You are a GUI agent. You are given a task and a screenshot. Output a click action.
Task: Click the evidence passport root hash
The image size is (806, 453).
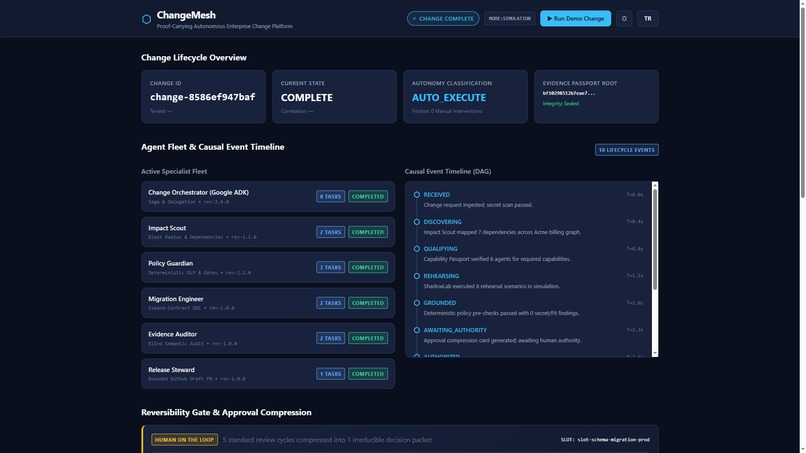[x=569, y=93]
